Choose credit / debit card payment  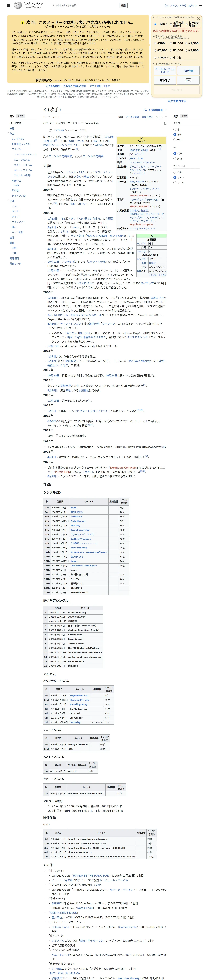pos(165,71)
